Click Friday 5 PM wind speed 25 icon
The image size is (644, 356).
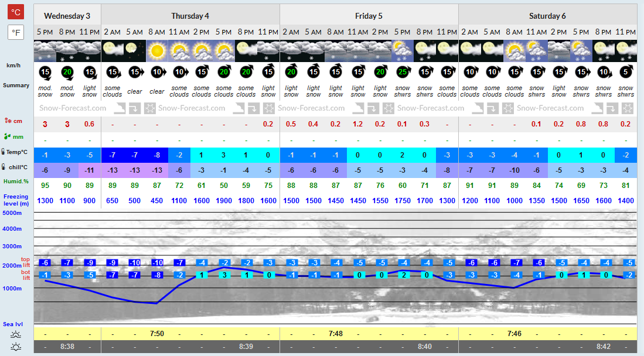point(403,72)
